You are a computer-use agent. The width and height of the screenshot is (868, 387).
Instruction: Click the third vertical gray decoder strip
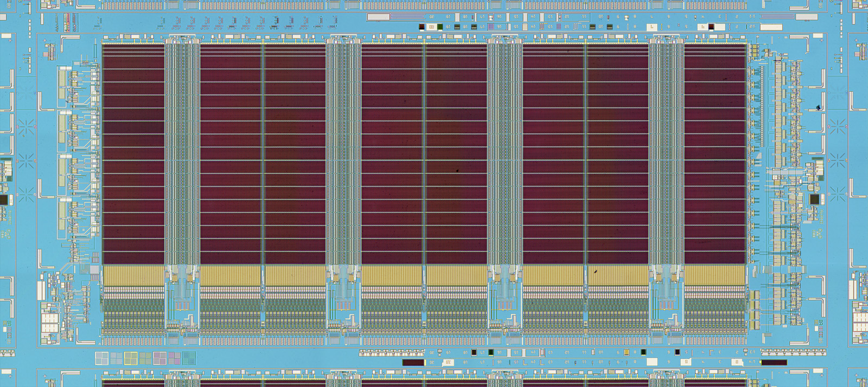point(505,154)
